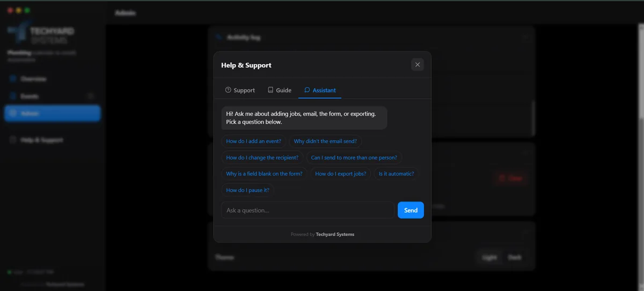Image resolution: width=644 pixels, height=291 pixels.
Task: Click the Guide tab book icon
Action: click(270, 90)
